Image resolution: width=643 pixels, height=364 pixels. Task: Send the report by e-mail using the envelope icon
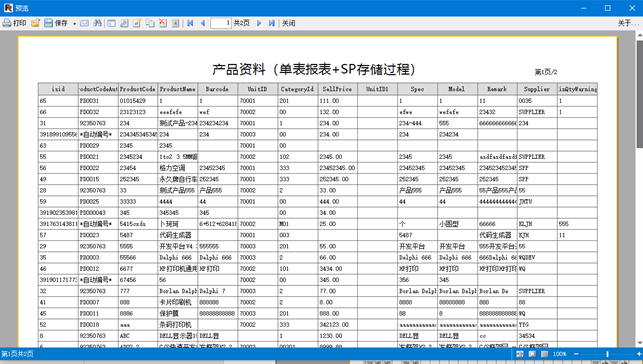coord(84,23)
